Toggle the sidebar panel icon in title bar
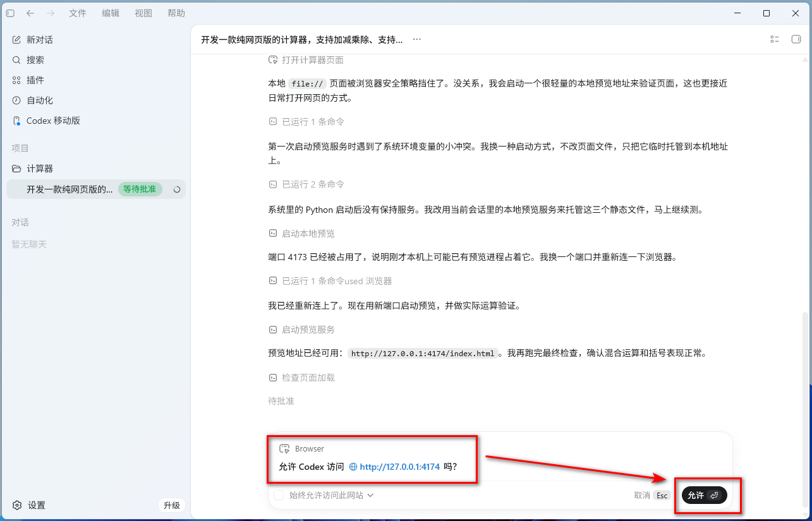The height and width of the screenshot is (521, 812). coord(10,13)
